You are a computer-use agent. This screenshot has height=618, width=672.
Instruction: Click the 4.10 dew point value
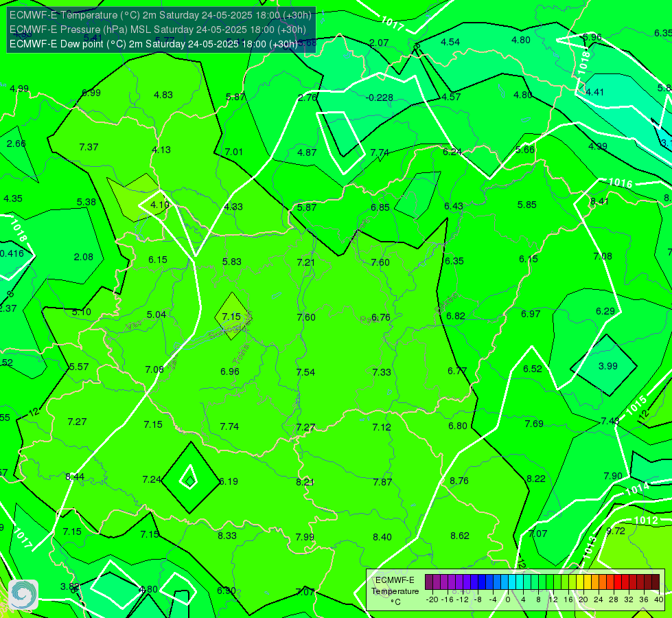(160, 205)
